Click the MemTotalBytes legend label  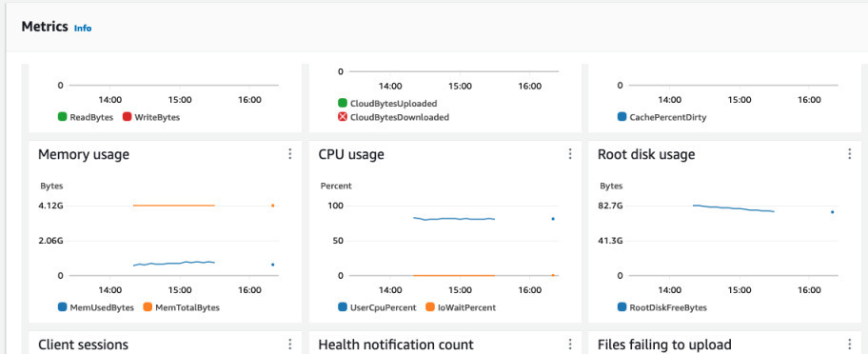[x=187, y=307]
